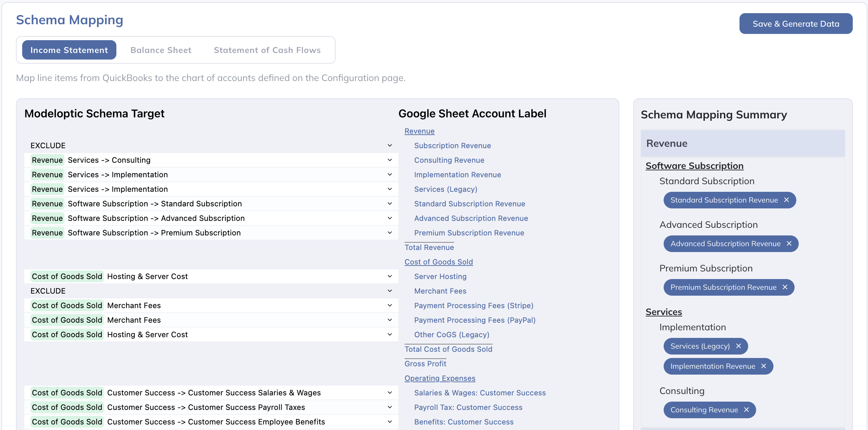This screenshot has height=430, width=868.
Task: Open dropdown next to Server Hosting label
Action: pos(390,276)
